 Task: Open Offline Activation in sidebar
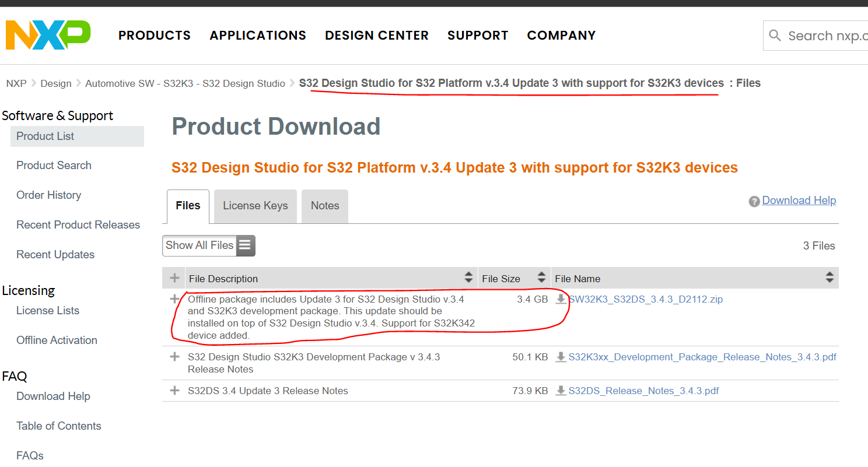[57, 340]
